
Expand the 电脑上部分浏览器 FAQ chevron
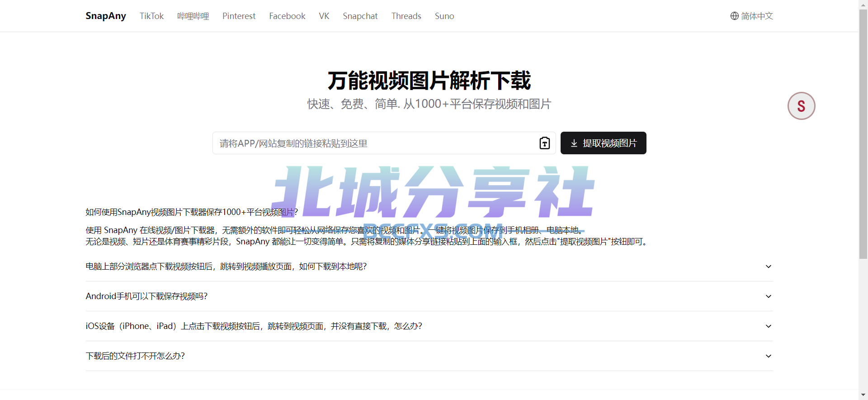(x=769, y=267)
